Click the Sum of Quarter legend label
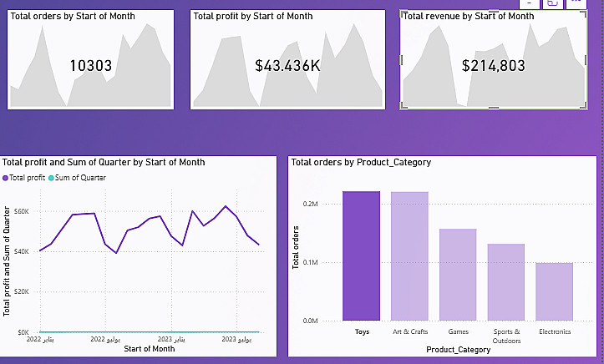Viewport: 604px width, 364px height. point(79,178)
